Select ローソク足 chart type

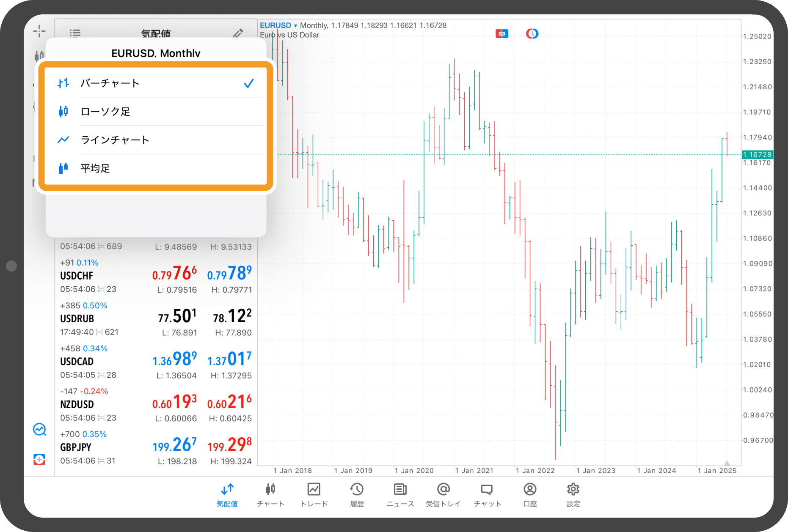(x=156, y=112)
